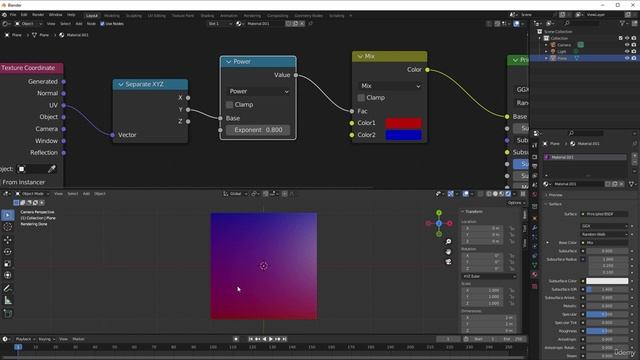Image resolution: width=640 pixels, height=360 pixels.
Task: Open the File menu
Action: [x=13, y=15]
